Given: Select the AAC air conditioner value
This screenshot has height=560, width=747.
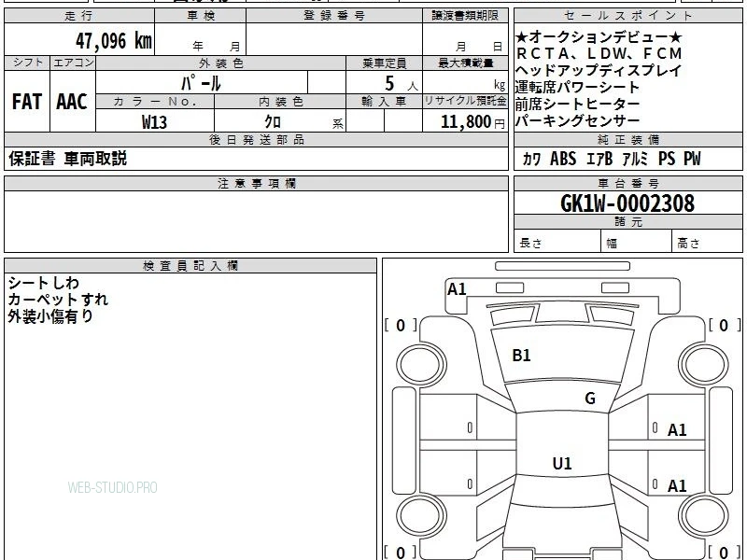Looking at the screenshot, I should point(72,102).
